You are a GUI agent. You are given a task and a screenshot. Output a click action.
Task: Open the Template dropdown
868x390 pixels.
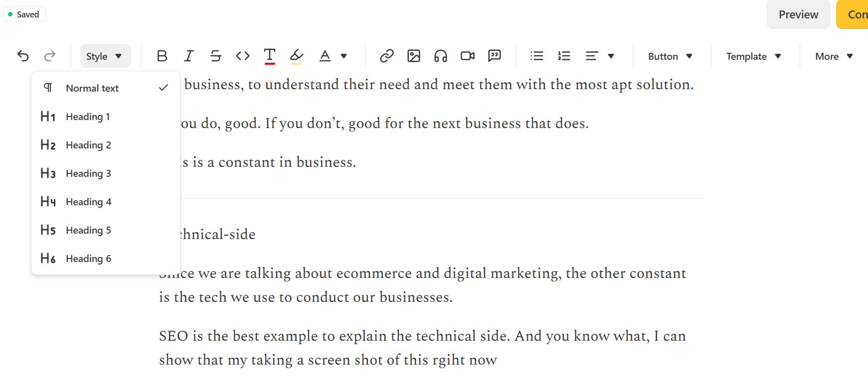click(753, 56)
